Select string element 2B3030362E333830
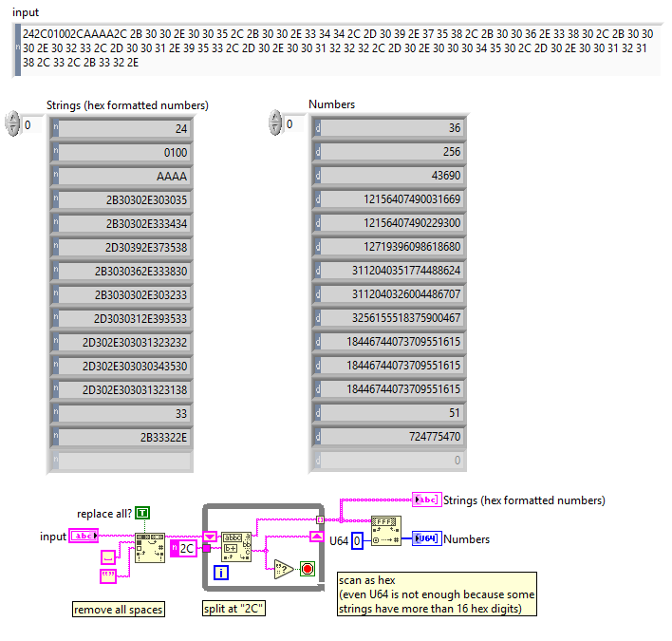The width and height of the screenshot is (672, 641). 121,271
